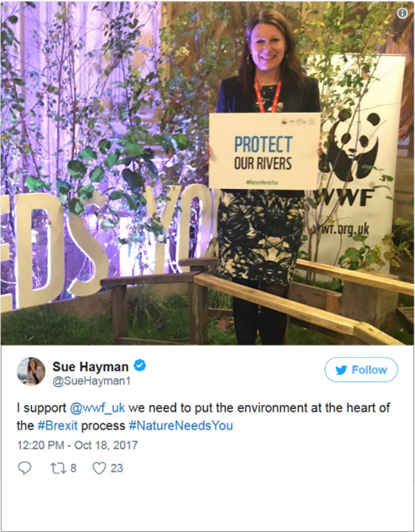The image size is (415, 532).
Task: Open the @wwf_uk mention
Action: pyautogui.click(x=97, y=407)
